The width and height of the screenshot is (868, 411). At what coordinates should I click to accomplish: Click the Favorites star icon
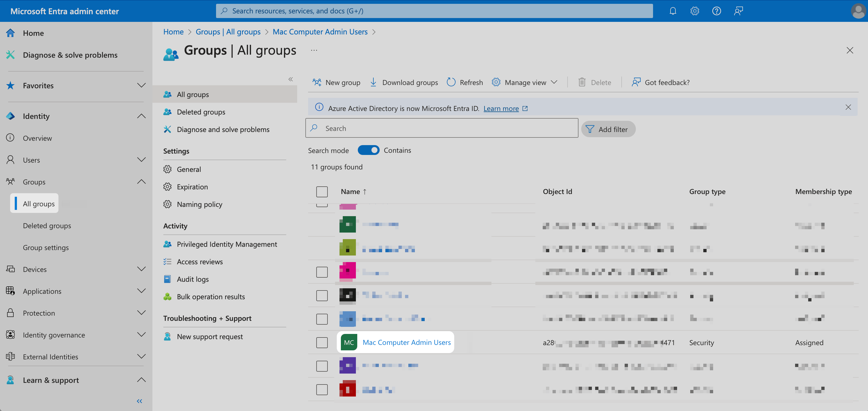click(10, 85)
